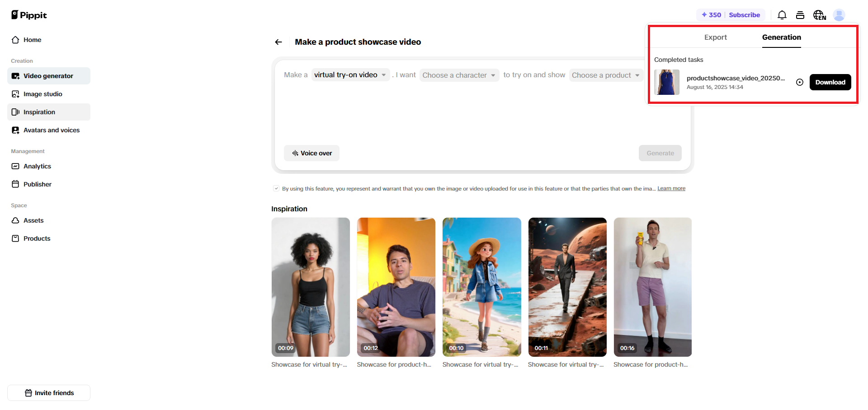
Task: Open the Image studio
Action: 43,94
